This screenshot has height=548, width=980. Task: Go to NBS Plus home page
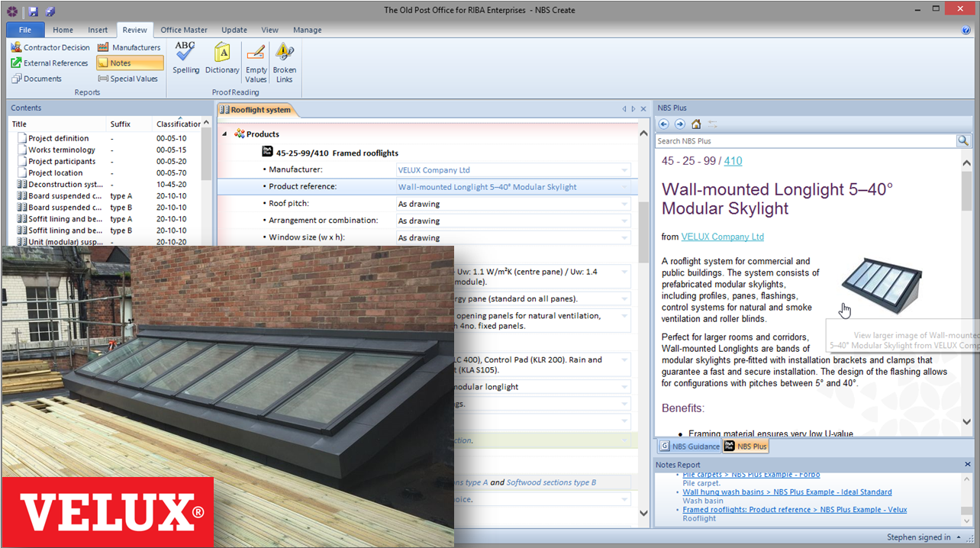tap(695, 124)
